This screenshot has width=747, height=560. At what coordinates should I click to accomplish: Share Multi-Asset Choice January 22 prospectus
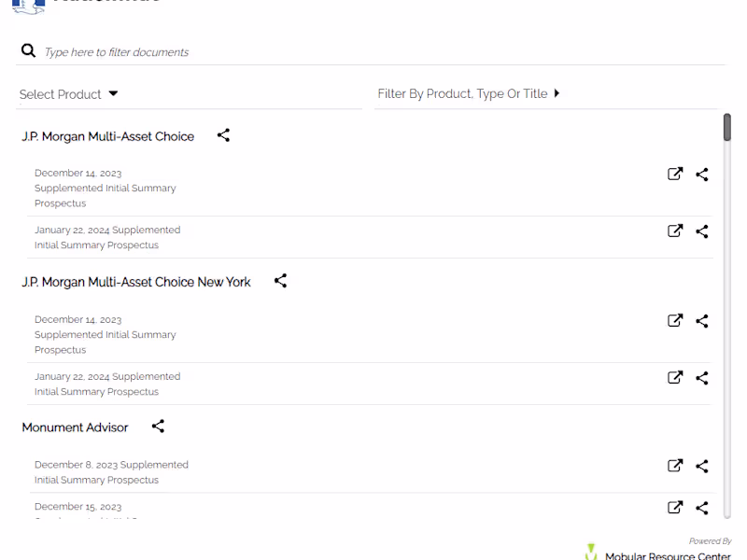702,231
